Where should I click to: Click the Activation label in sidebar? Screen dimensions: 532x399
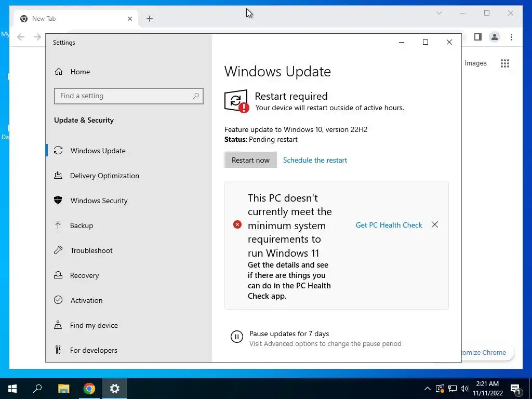click(86, 300)
